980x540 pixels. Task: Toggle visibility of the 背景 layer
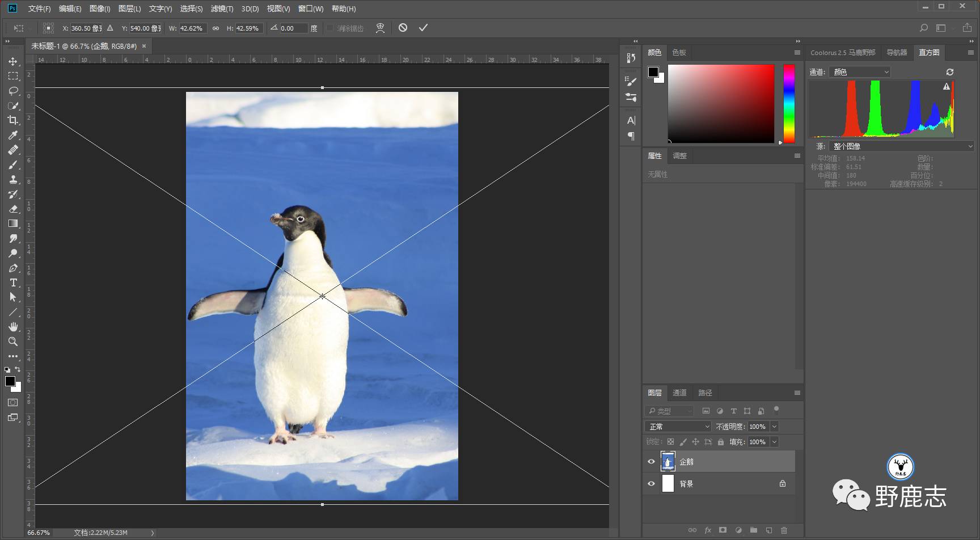651,484
